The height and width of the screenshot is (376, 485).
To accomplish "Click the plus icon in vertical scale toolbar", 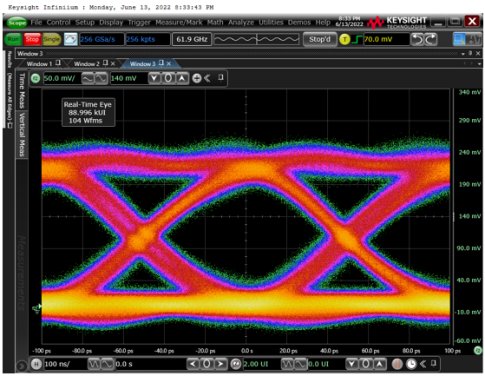I will [197, 78].
